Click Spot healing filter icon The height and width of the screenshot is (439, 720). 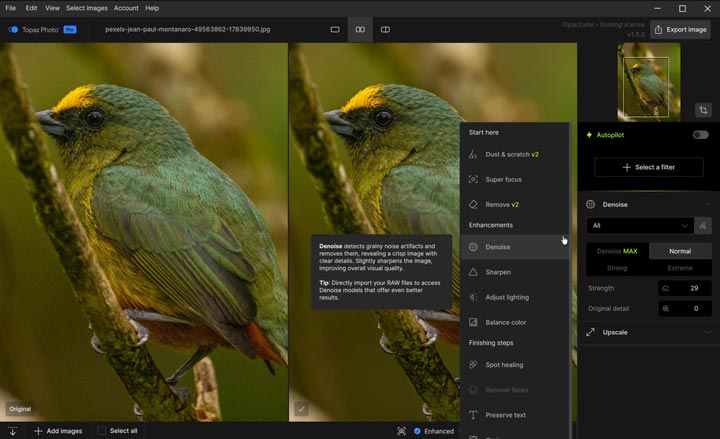[x=473, y=365]
